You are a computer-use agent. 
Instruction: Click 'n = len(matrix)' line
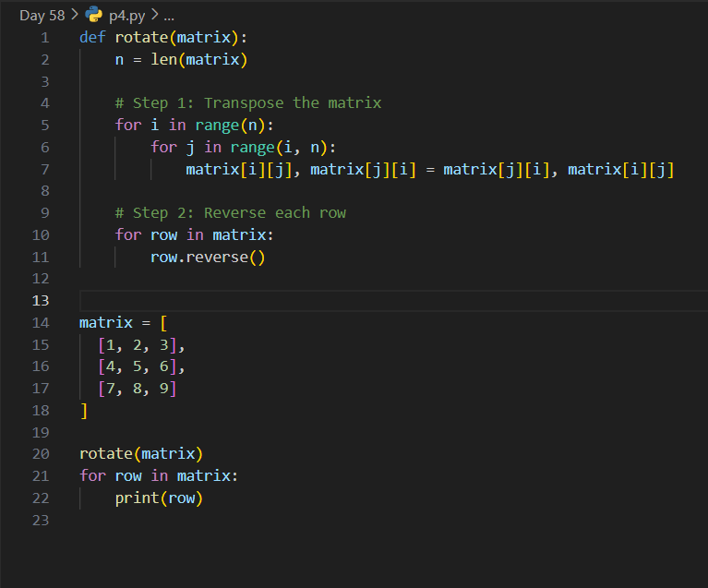click(182, 60)
